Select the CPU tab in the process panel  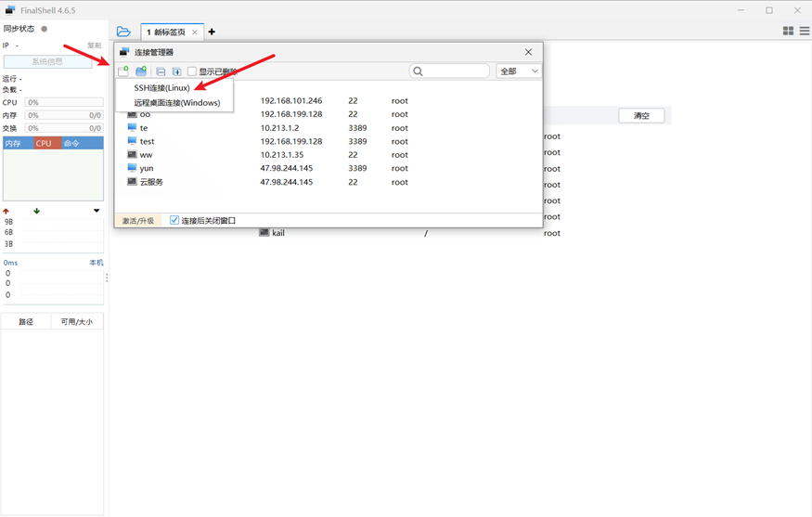point(44,144)
